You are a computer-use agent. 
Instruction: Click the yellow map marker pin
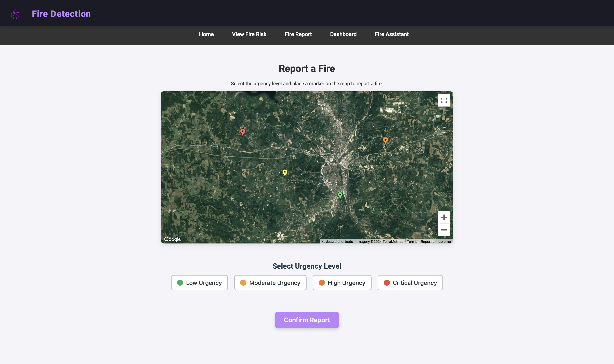click(285, 173)
